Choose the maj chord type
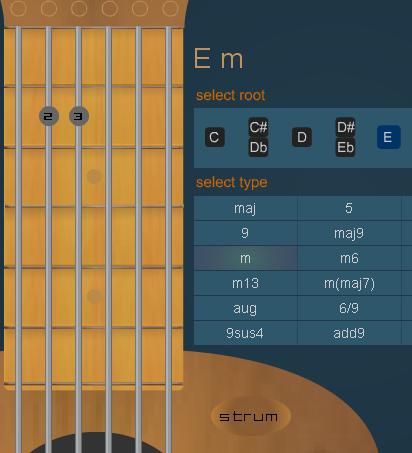 pyautogui.click(x=245, y=208)
